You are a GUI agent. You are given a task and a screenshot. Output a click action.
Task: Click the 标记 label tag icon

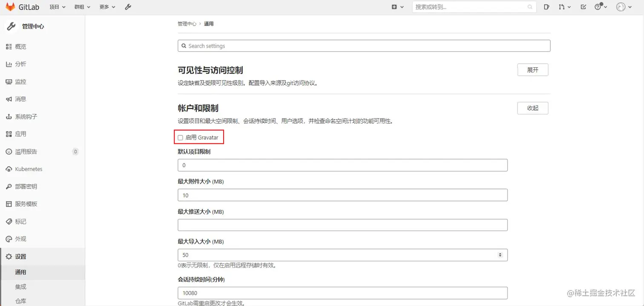(9, 222)
